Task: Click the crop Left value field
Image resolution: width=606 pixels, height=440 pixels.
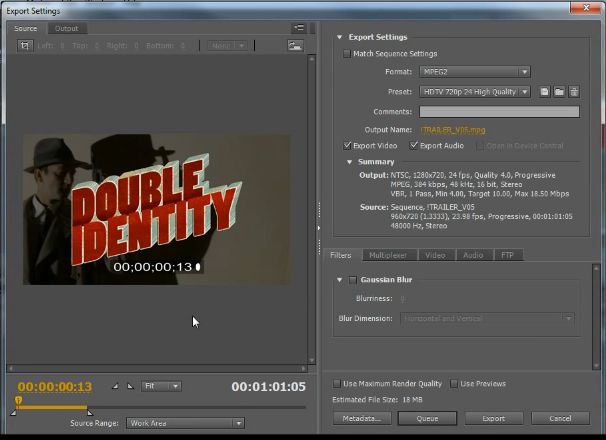Action: coord(63,46)
